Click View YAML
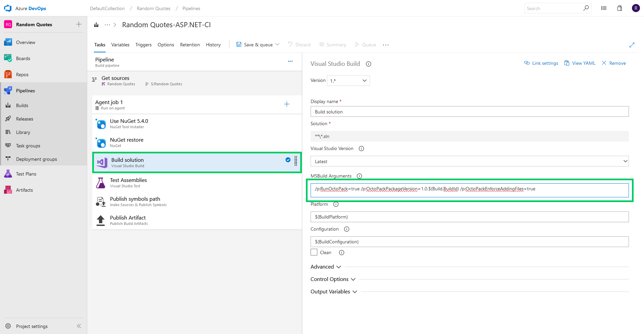Screen dimensions: 644x334 (580, 63)
